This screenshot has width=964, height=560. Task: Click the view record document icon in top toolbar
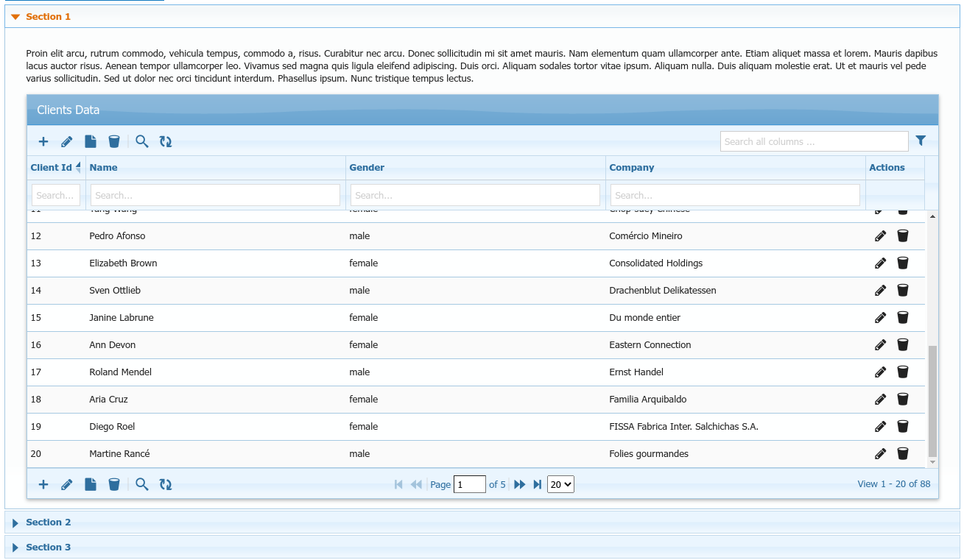(x=91, y=141)
